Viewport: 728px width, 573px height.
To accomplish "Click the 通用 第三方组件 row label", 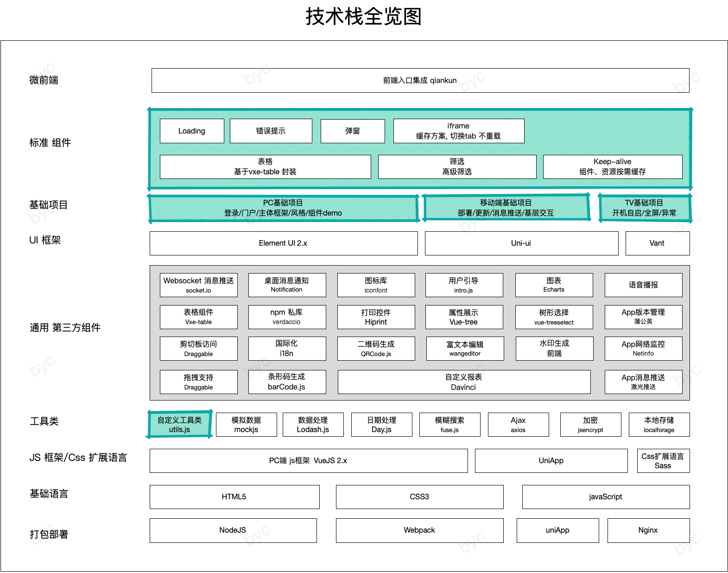I will point(65,328).
